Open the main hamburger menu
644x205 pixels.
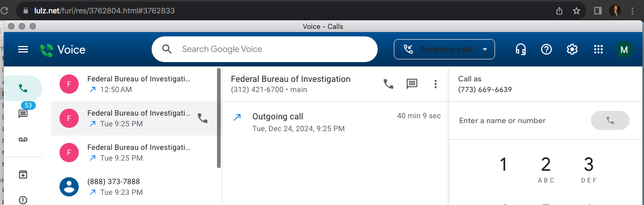[23, 49]
